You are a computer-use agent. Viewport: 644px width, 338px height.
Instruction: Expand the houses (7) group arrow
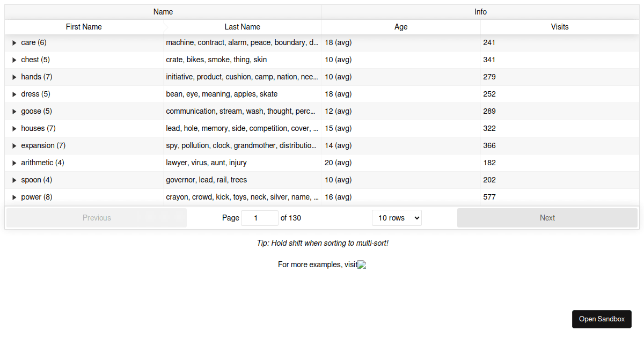(14, 128)
